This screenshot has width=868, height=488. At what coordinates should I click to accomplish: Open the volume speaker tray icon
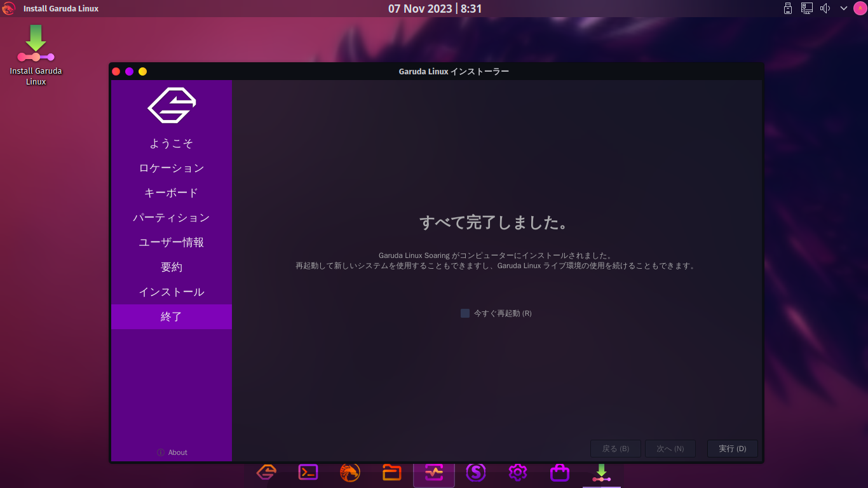(825, 8)
